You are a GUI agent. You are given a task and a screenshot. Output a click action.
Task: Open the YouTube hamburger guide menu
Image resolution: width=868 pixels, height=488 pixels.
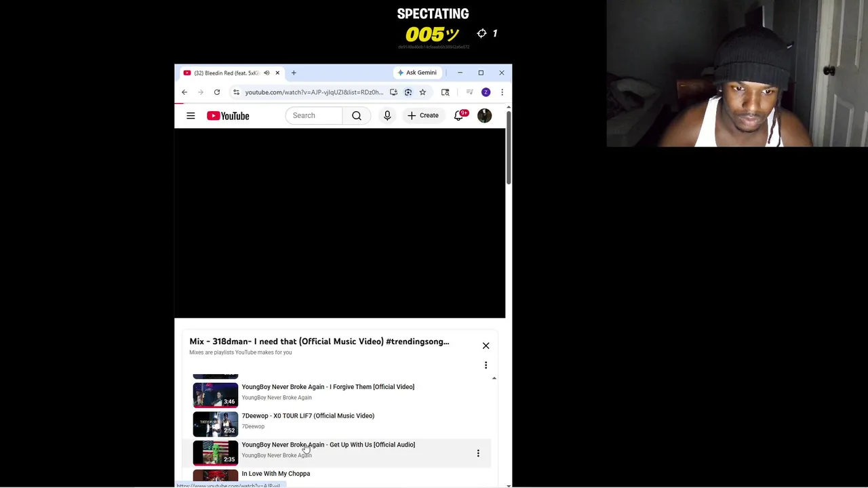(x=191, y=116)
